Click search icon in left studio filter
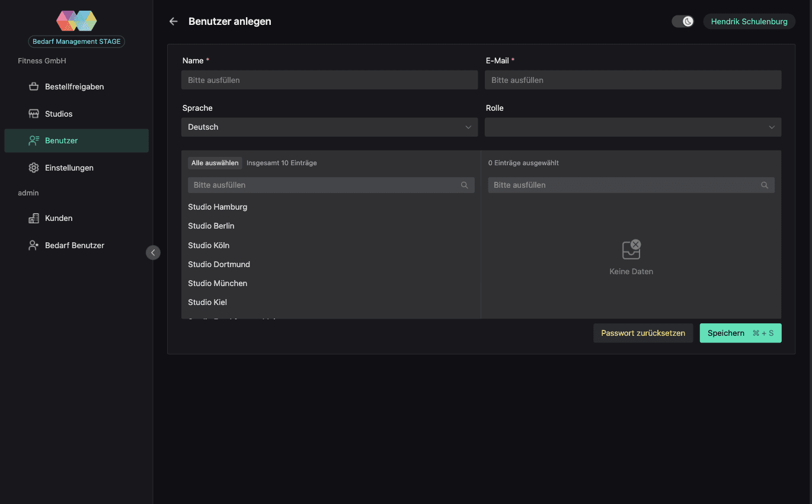Image resolution: width=812 pixels, height=504 pixels. click(x=464, y=185)
